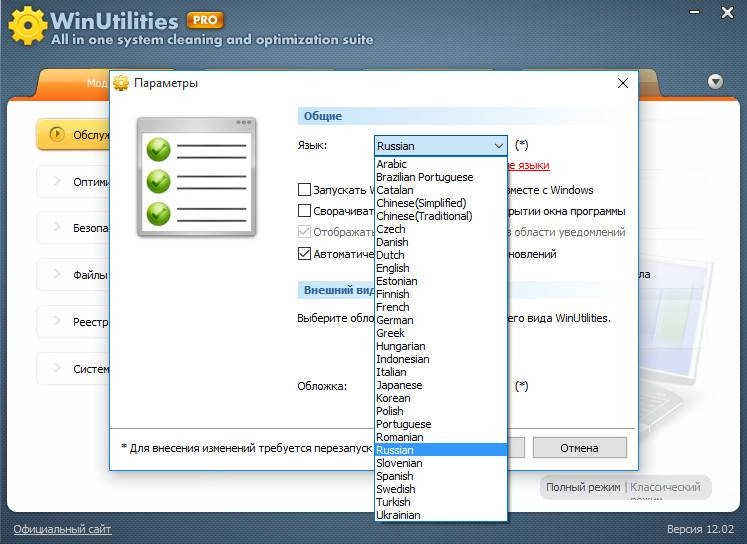Select Italian in the language list
Viewport: 747px width, 544px height.
click(441, 372)
